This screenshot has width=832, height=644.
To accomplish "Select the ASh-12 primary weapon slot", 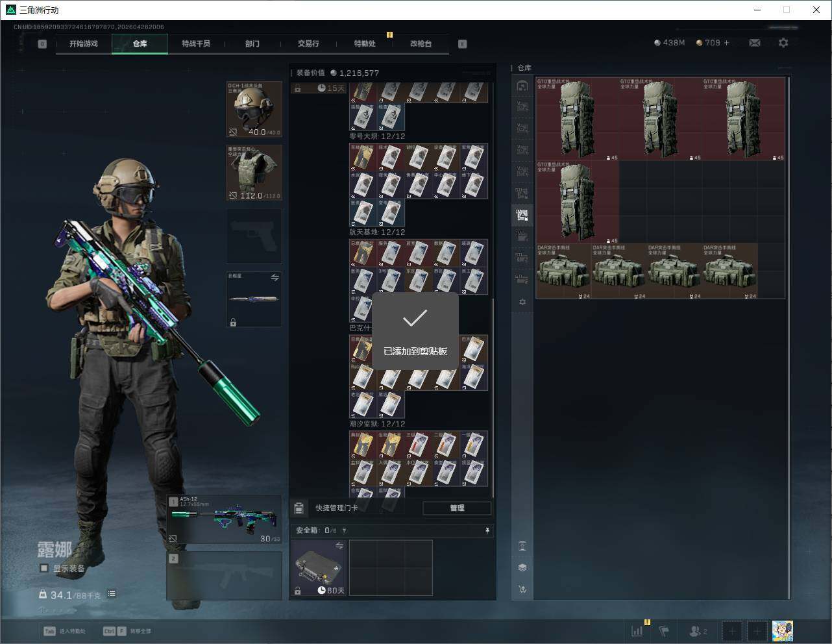I will 225,520.
